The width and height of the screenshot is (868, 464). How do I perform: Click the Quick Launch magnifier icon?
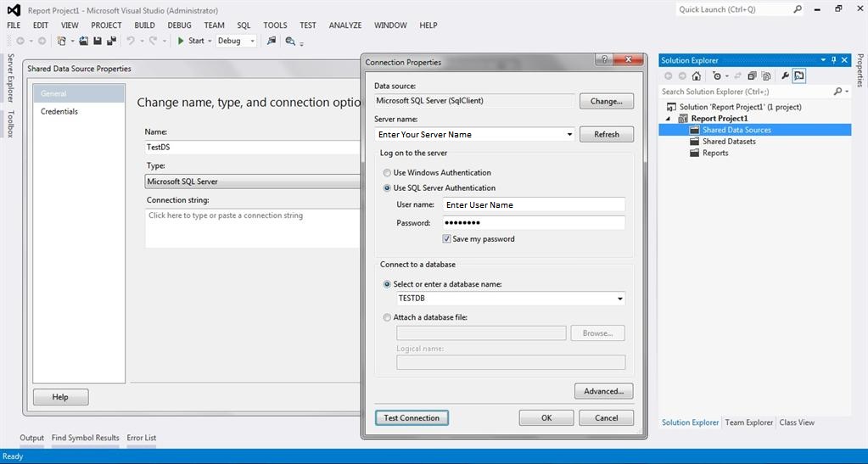pyautogui.click(x=798, y=9)
